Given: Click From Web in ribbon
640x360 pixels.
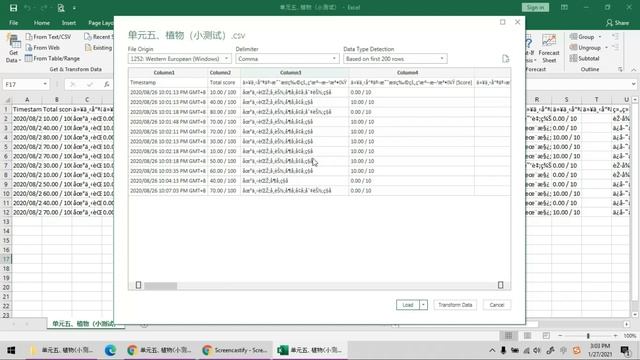Looking at the screenshot, I should click(42, 47).
